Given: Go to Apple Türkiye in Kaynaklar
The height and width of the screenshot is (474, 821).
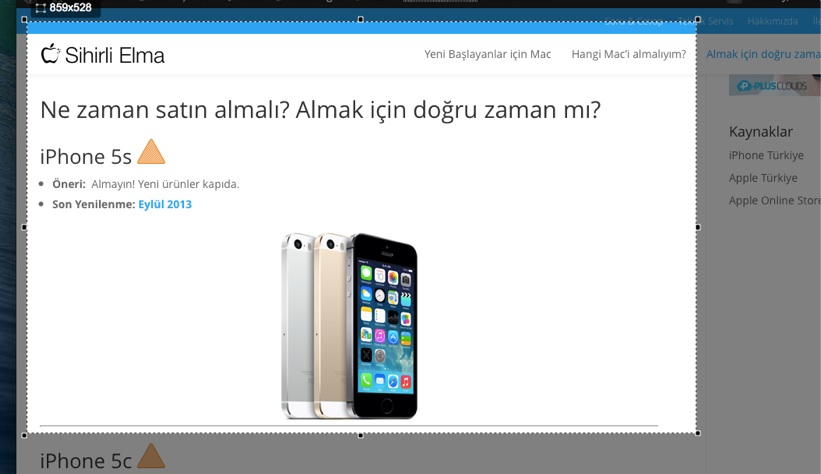Looking at the screenshot, I should (x=763, y=178).
